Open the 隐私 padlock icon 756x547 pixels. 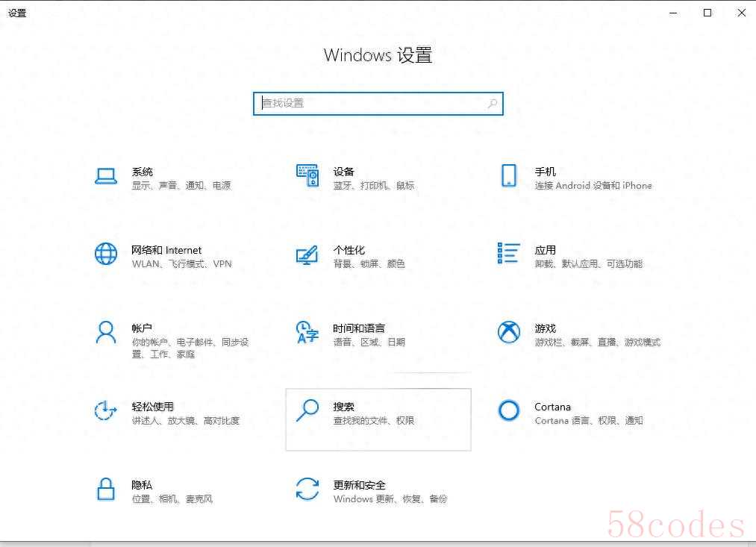point(105,490)
